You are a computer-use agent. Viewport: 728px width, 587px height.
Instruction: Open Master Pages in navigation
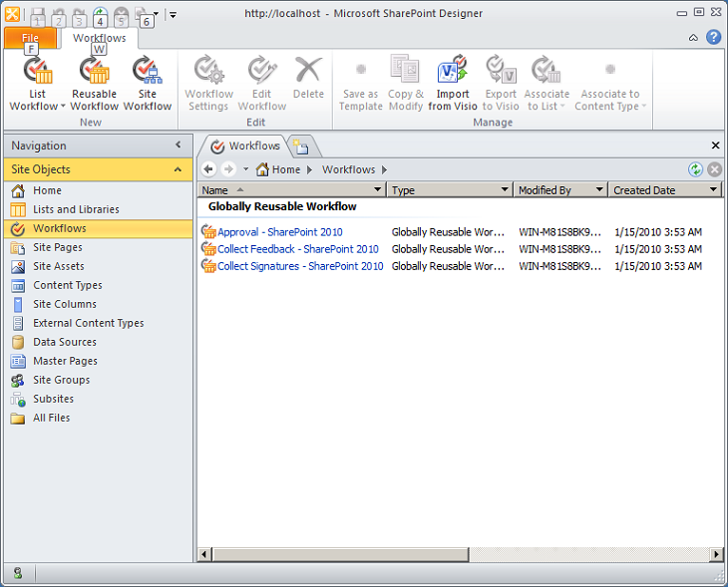pos(98,361)
